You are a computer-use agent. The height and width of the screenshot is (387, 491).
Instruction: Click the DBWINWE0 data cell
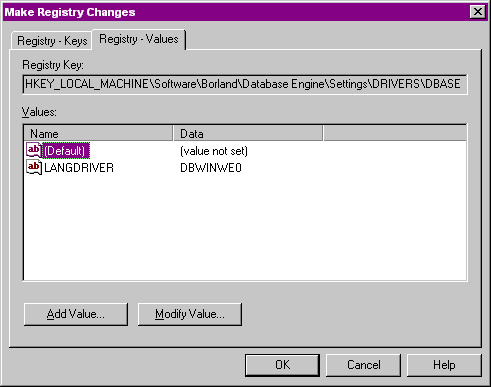point(211,168)
